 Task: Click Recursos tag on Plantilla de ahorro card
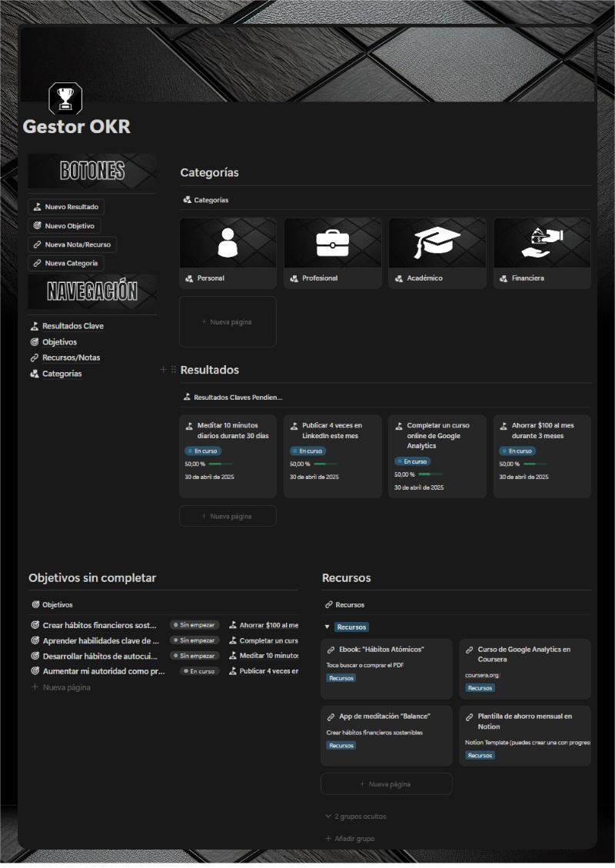pos(480,755)
